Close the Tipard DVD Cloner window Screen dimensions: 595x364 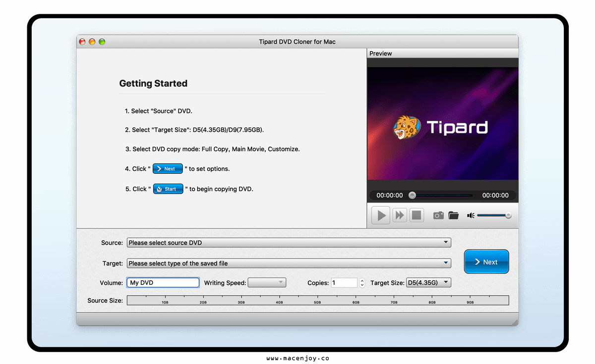coord(82,42)
